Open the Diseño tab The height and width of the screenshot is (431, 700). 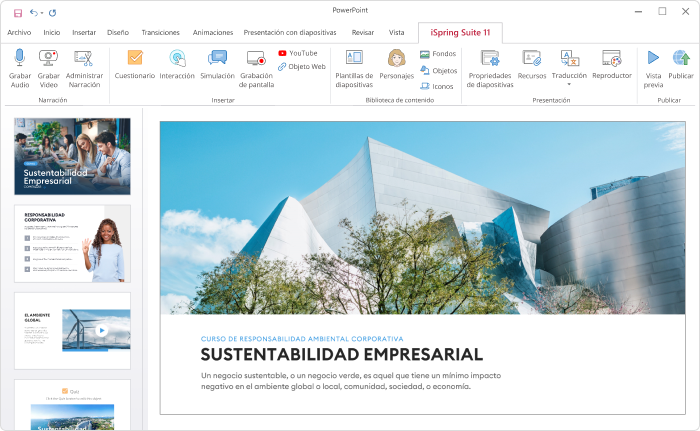point(118,33)
